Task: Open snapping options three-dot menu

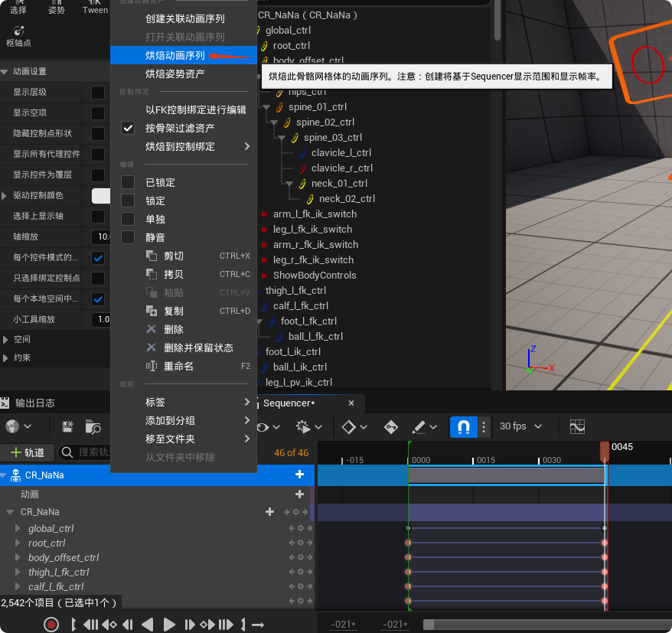Action: click(484, 426)
